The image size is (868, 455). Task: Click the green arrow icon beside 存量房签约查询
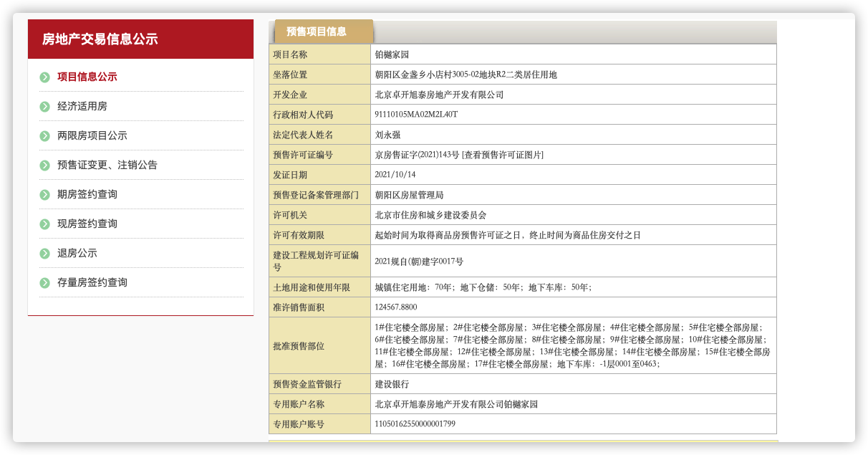coord(44,283)
